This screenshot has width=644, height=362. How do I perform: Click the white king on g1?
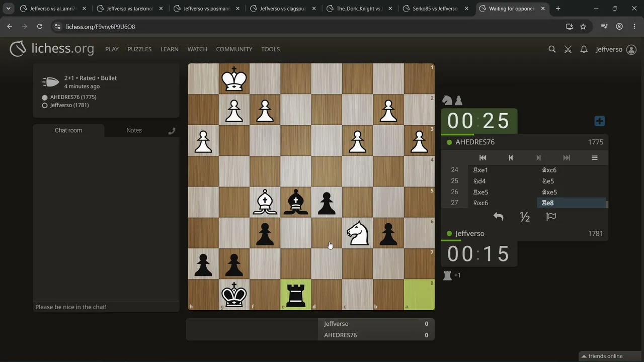point(234,79)
